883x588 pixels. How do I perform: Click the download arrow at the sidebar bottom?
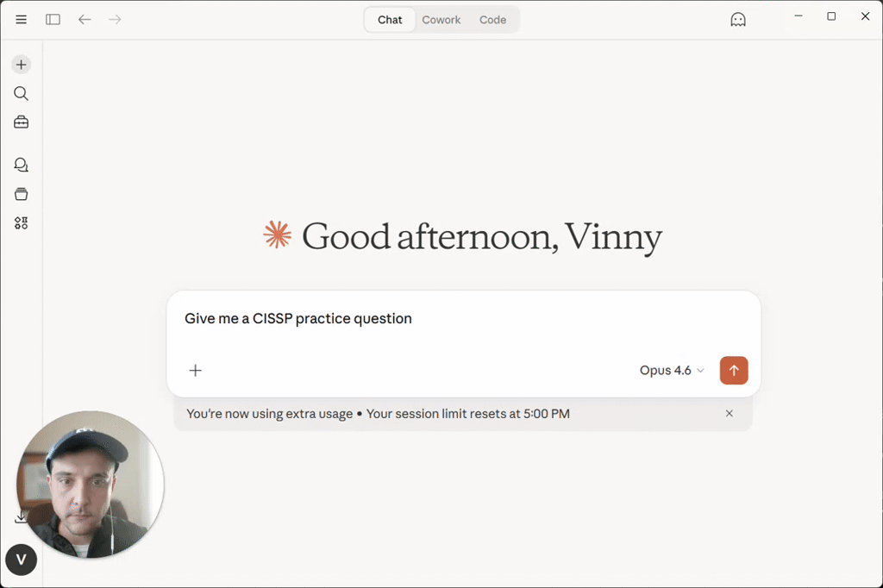[21, 516]
